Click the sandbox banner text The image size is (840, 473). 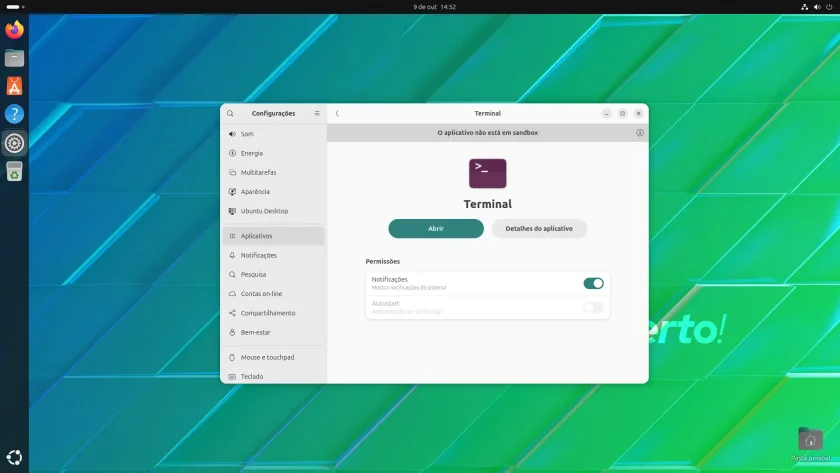488,133
